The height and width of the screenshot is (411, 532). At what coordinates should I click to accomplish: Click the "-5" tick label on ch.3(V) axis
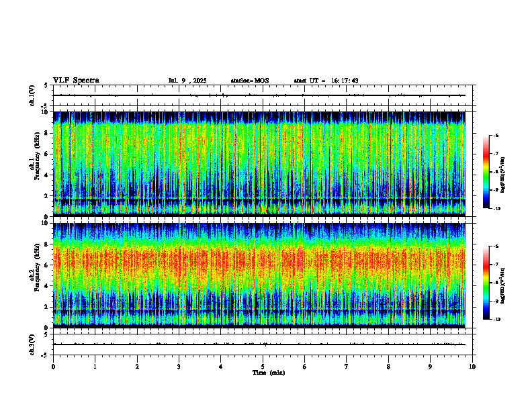(x=45, y=355)
